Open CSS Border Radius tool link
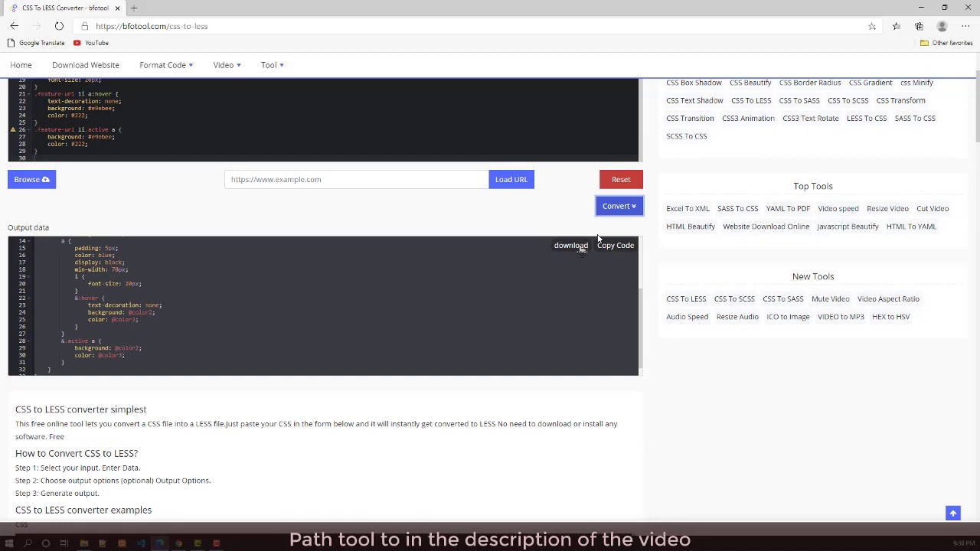The image size is (980, 551). tap(810, 83)
